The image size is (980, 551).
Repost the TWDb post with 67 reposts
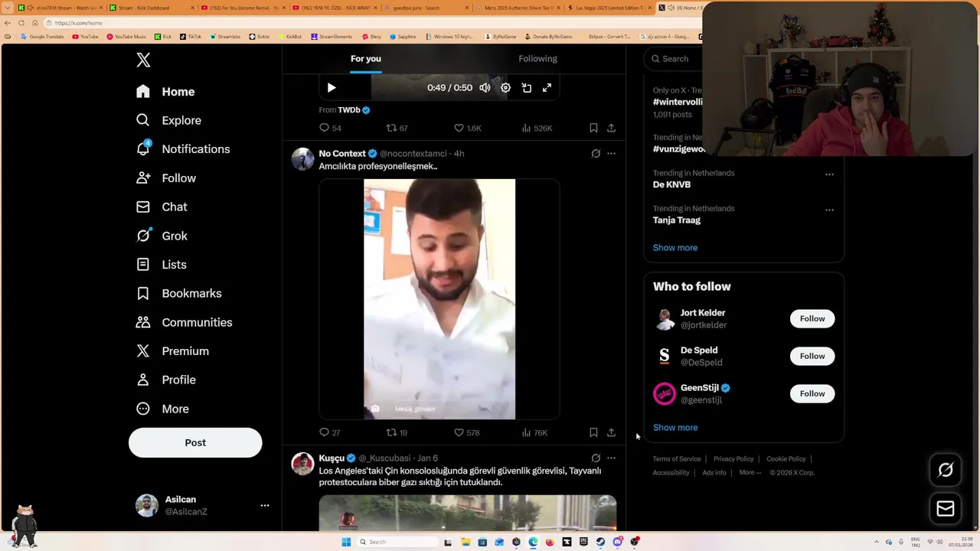(x=397, y=128)
